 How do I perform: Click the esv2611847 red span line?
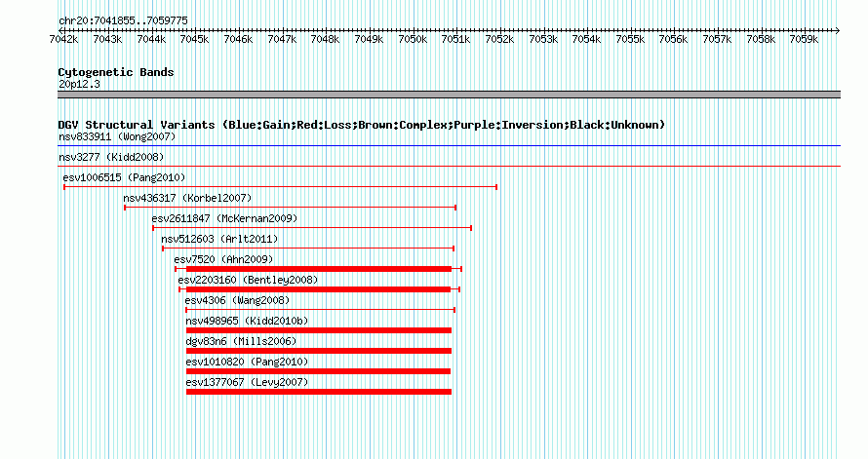[x=312, y=228]
